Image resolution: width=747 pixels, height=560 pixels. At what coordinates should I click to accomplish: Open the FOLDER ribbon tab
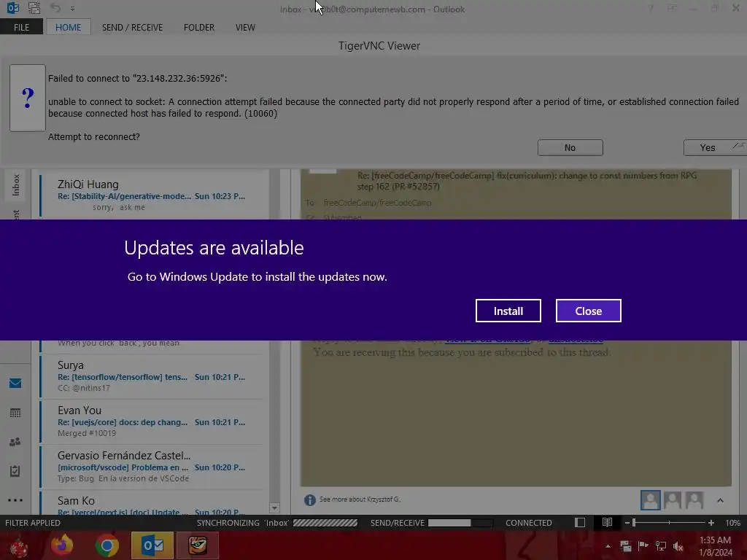[x=198, y=27]
